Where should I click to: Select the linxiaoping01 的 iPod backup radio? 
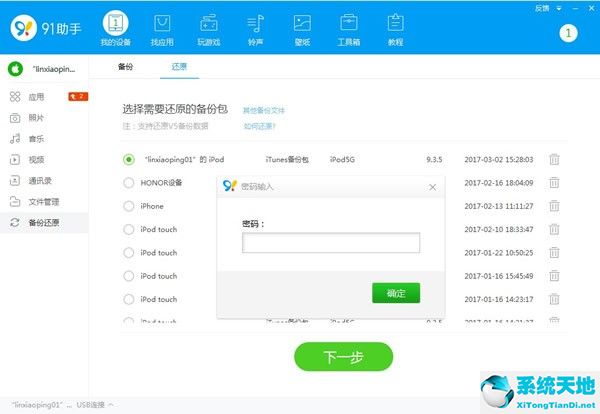click(x=129, y=160)
